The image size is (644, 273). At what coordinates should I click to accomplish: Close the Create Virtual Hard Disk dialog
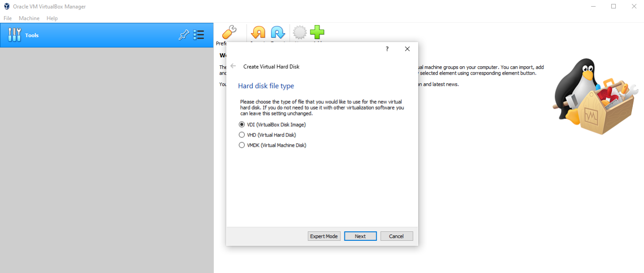point(407,49)
